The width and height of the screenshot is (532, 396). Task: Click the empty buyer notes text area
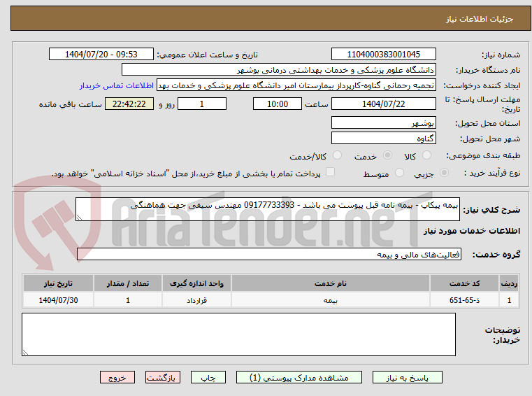click(238, 334)
